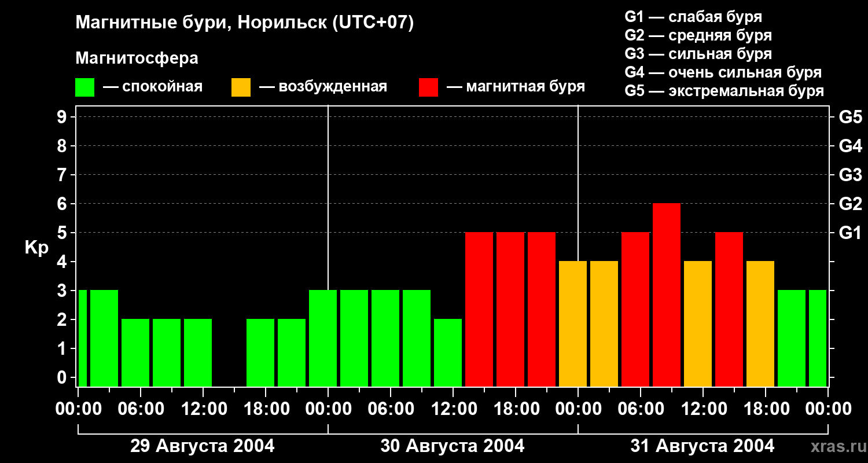Click the orange bar between the two last red bars
This screenshot has width=868, height=463.
[x=698, y=324]
